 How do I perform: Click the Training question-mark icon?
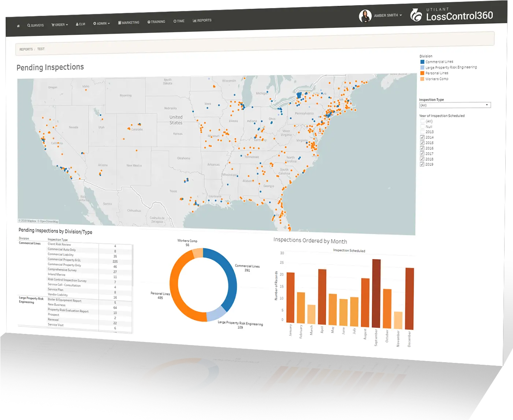149,22
